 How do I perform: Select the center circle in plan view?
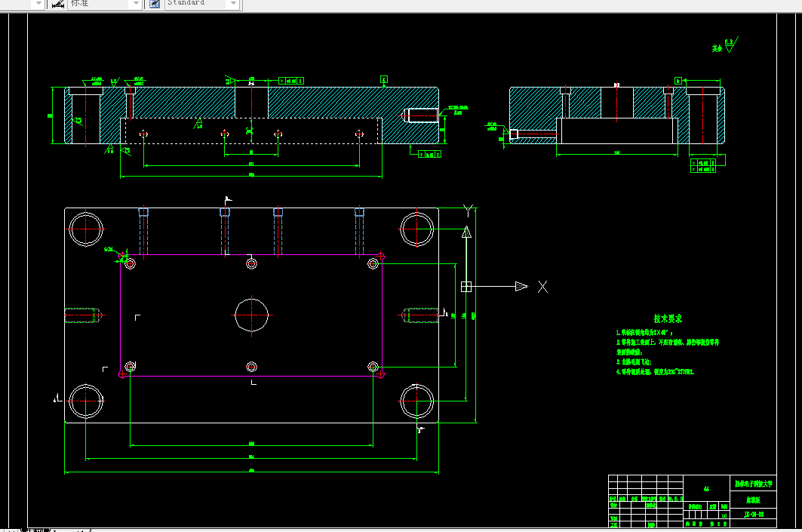252,315
